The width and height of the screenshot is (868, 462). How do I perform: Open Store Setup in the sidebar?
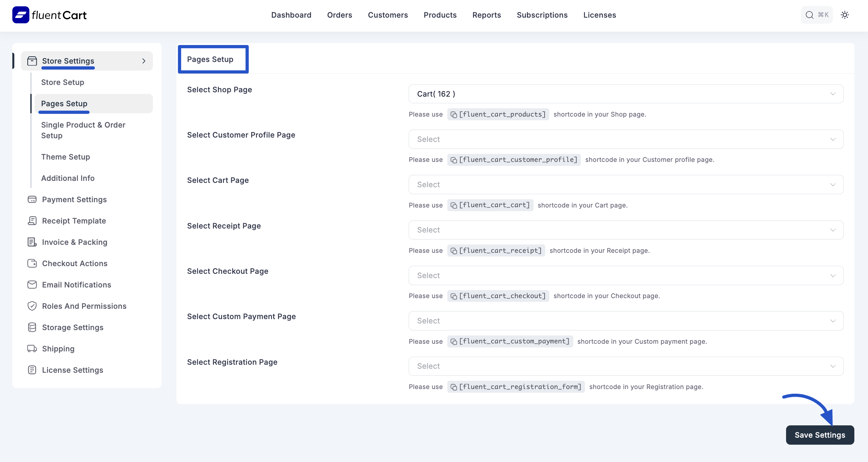tap(63, 82)
